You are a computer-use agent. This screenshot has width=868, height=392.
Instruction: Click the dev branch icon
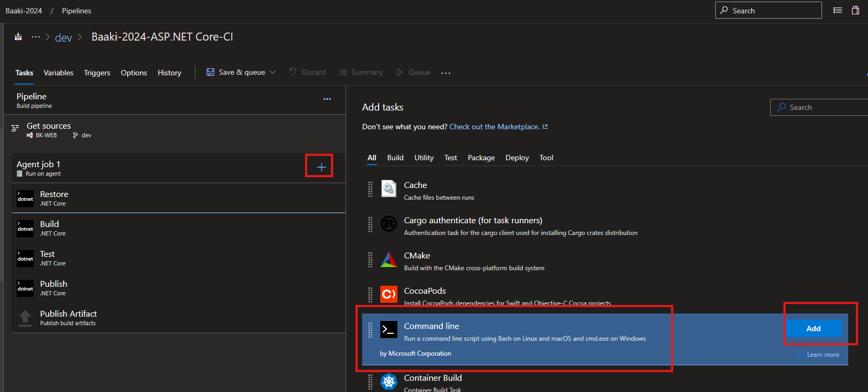click(x=75, y=136)
